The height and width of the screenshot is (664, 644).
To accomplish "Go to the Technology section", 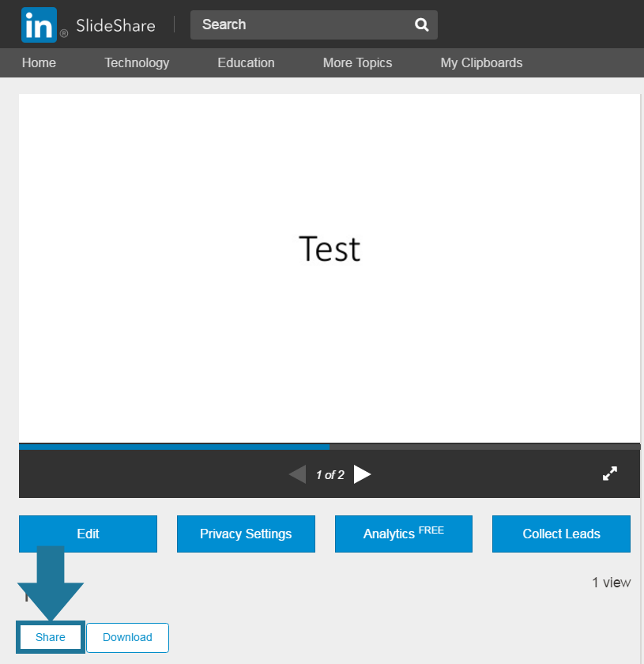I will (137, 62).
